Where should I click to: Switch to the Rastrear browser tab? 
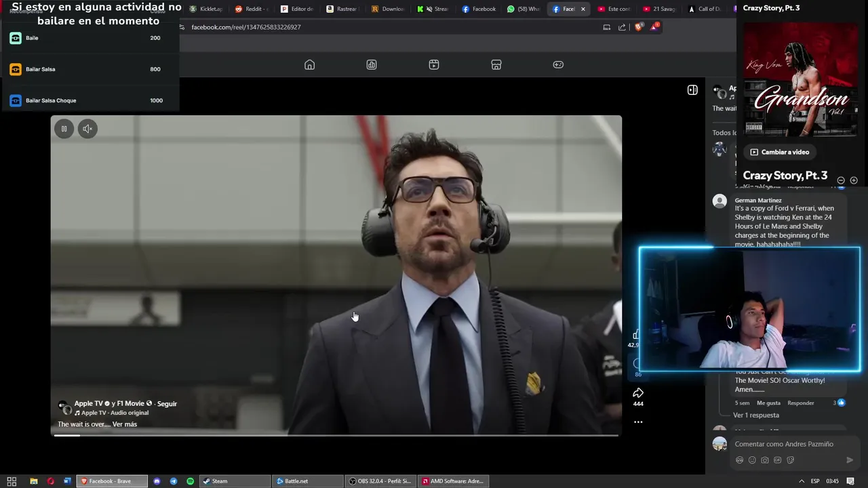pos(342,9)
